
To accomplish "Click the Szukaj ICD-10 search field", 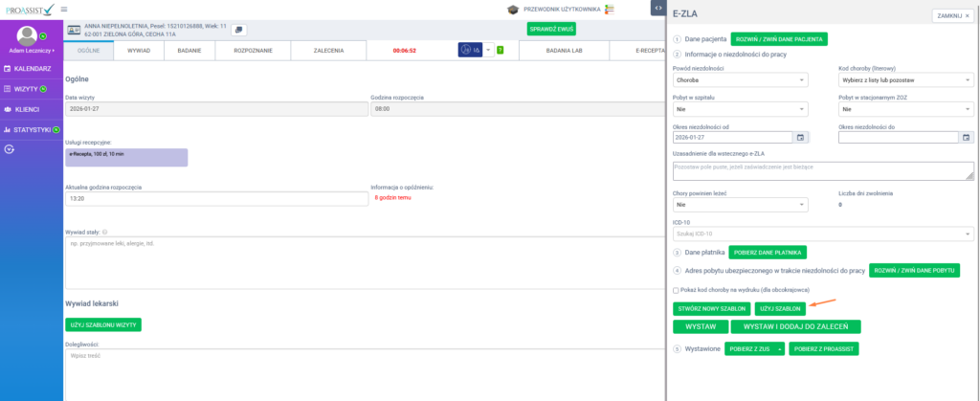I will point(823,234).
